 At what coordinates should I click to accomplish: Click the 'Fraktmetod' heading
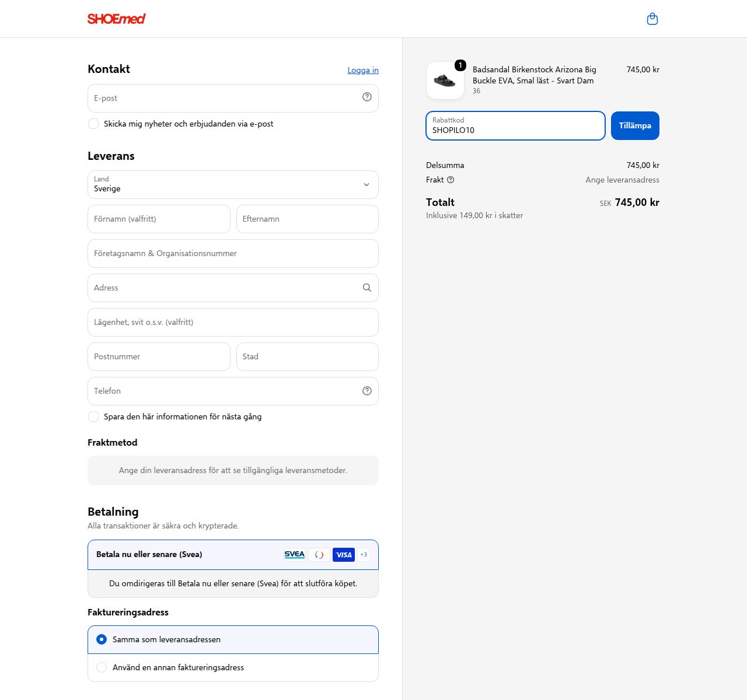click(x=113, y=442)
